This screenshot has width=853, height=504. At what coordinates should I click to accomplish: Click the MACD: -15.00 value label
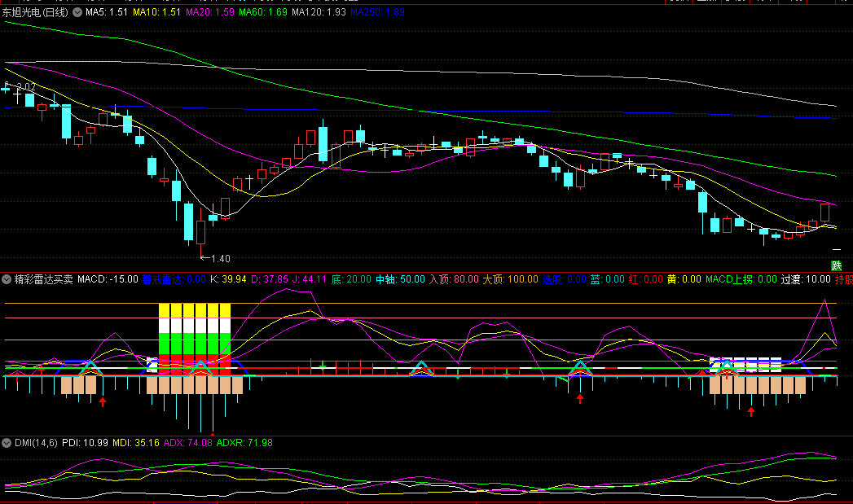[x=108, y=279]
